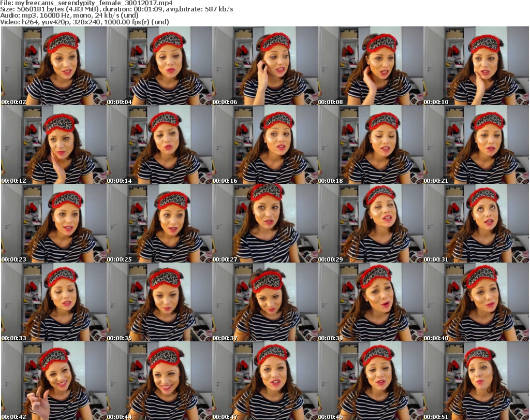
Task: Open the thumbnail stamped 00:00:42
Action: point(54,381)
